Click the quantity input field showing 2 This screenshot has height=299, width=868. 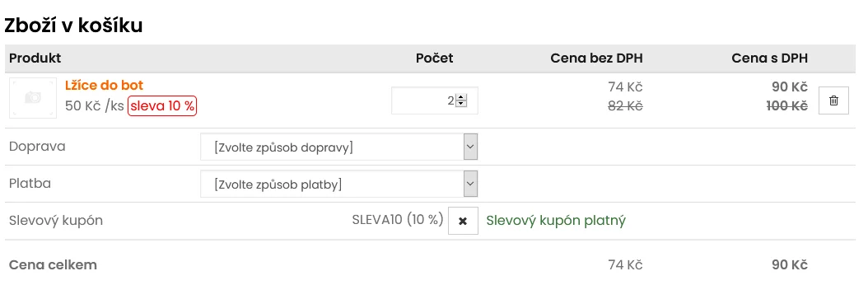435,100
